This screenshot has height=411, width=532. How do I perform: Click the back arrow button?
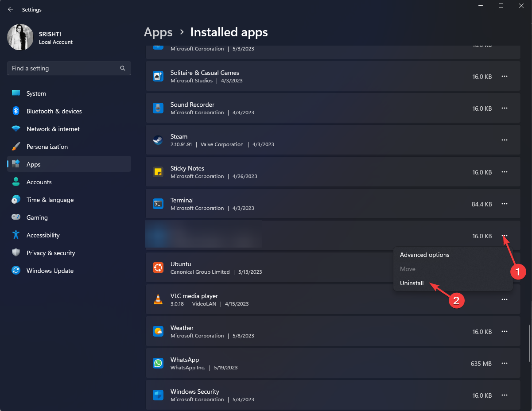pyautogui.click(x=10, y=9)
